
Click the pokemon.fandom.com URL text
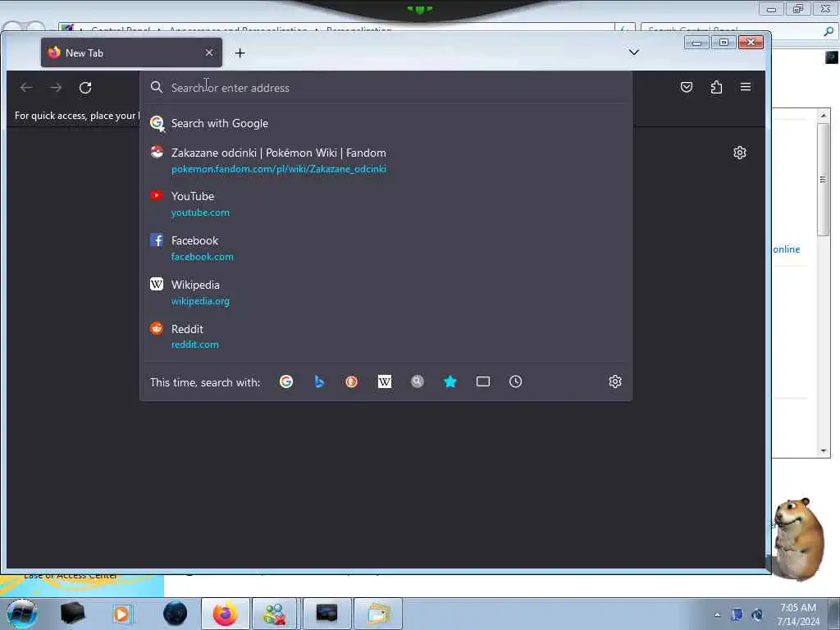tap(279, 169)
